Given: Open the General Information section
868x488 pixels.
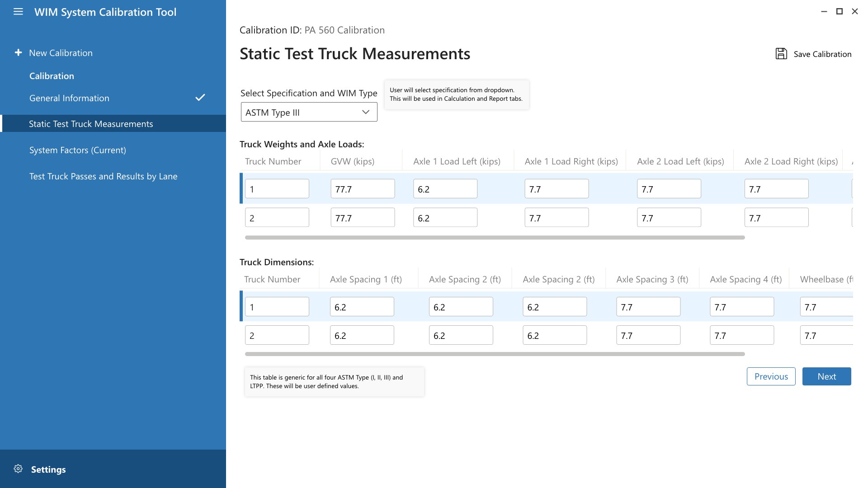Looking at the screenshot, I should tap(69, 98).
